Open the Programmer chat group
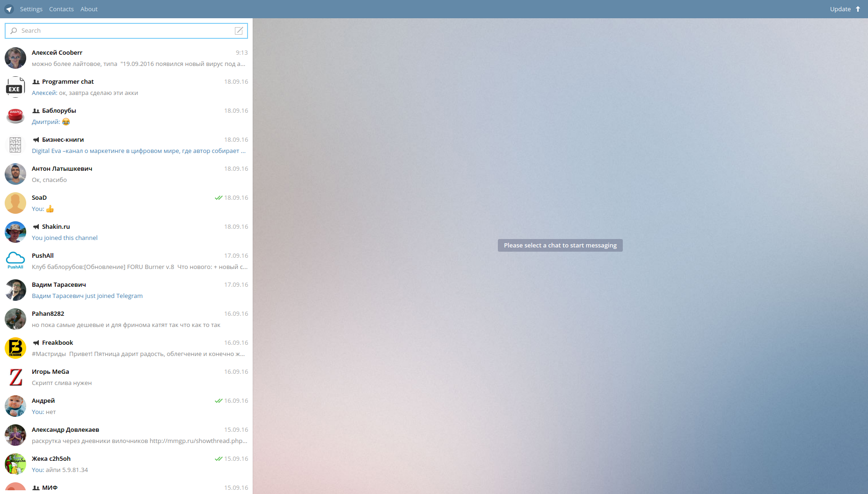Viewport: 868px width, 494px height. (x=126, y=87)
